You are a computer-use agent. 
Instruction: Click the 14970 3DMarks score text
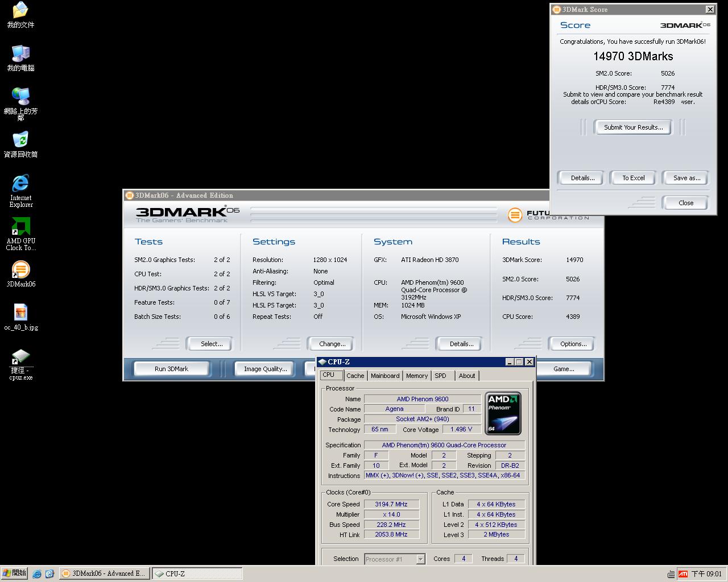[x=633, y=56]
